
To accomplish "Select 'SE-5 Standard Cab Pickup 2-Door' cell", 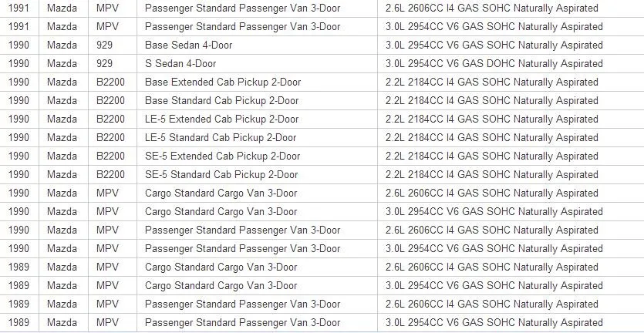I will pos(257,174).
